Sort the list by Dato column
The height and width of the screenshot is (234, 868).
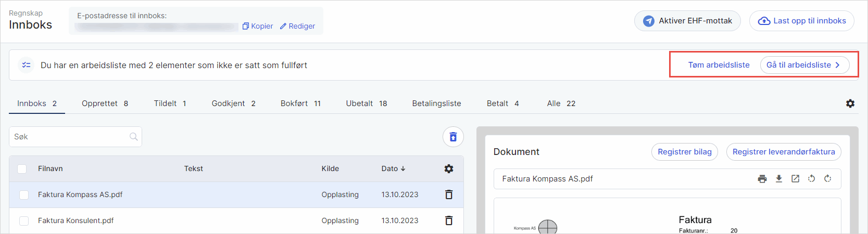tap(393, 168)
